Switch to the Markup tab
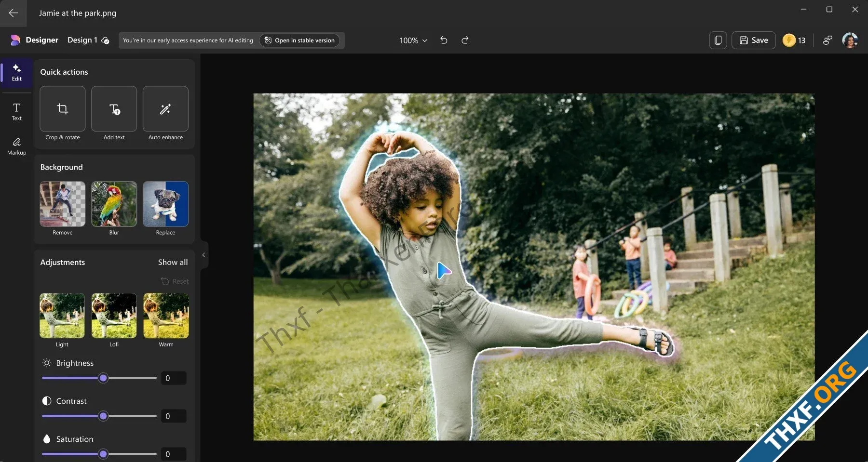This screenshot has height=462, width=868. pyautogui.click(x=17, y=146)
